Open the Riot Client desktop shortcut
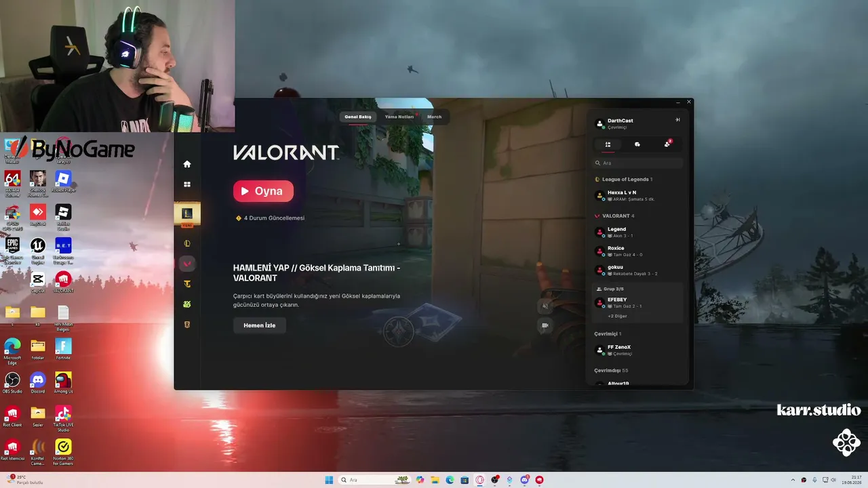The width and height of the screenshot is (868, 488). 12,416
